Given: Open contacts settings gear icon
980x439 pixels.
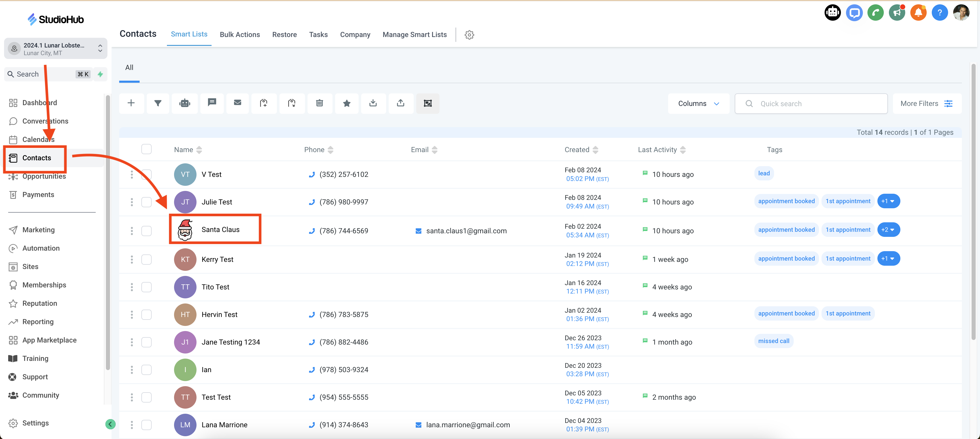Looking at the screenshot, I should click(x=469, y=35).
